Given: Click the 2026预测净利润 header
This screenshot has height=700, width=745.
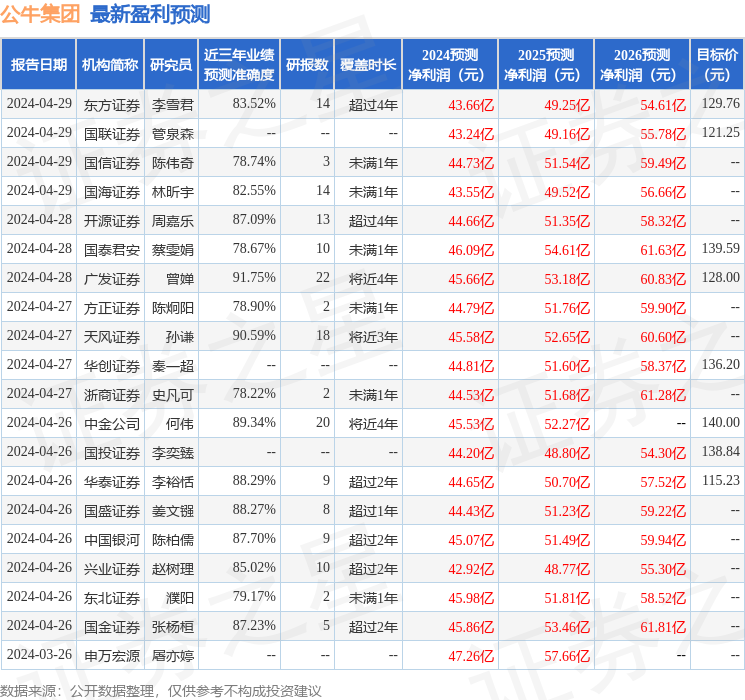Looking at the screenshot, I should pos(642,65).
